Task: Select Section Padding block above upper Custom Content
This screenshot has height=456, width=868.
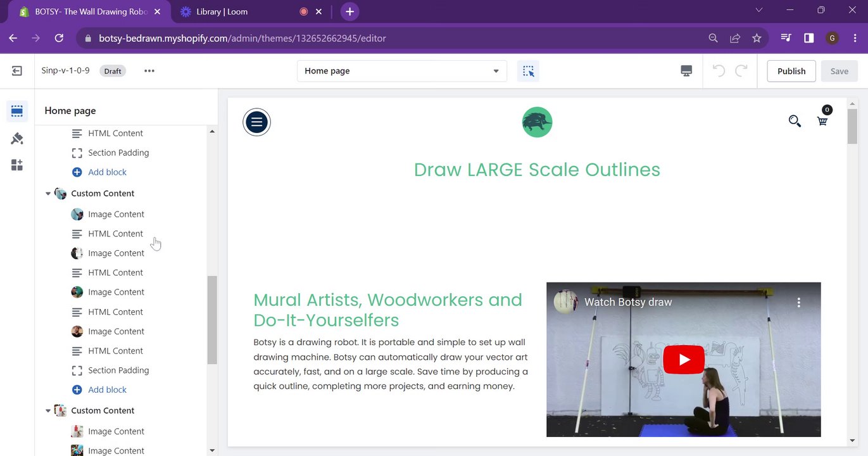Action: (118, 153)
